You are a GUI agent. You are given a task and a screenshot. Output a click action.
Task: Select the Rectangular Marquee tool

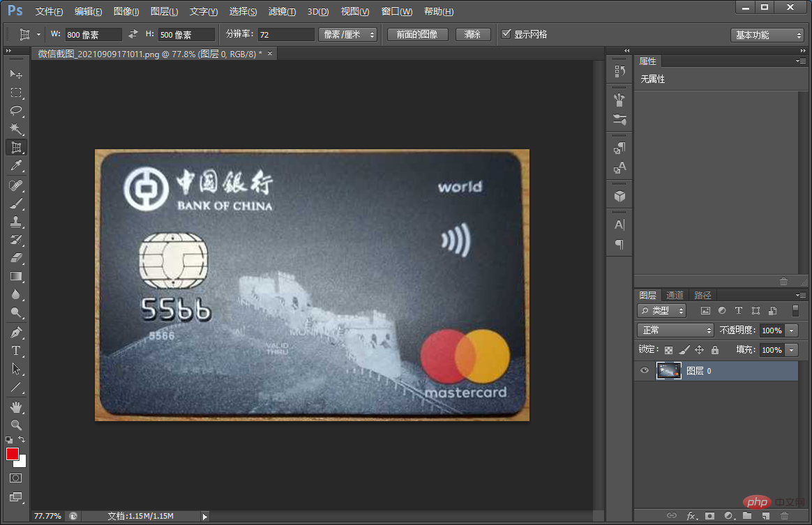(16, 93)
